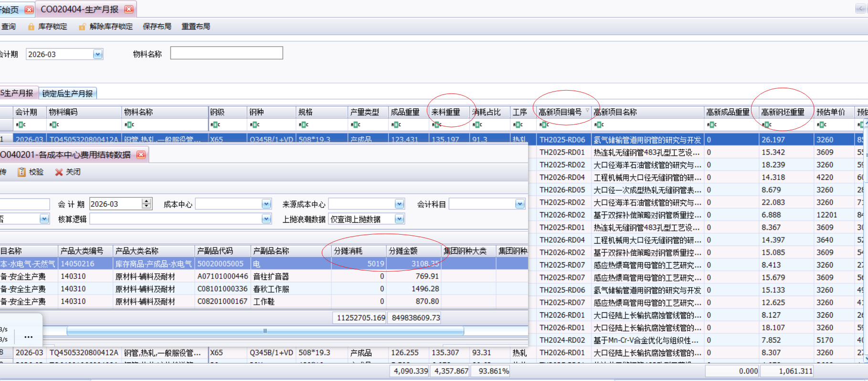Viewport: 868px width, 381px height.
Task: Click the red X 关闭 icon
Action: pos(59,172)
